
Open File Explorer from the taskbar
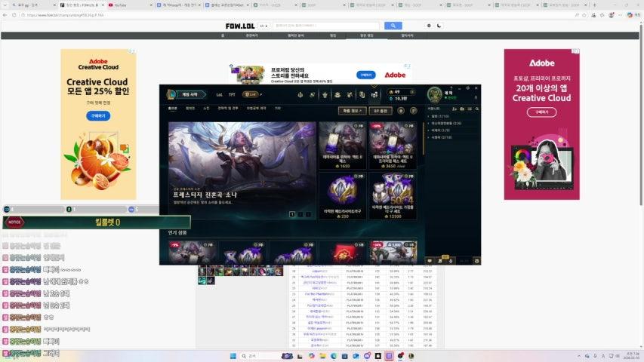322,356
